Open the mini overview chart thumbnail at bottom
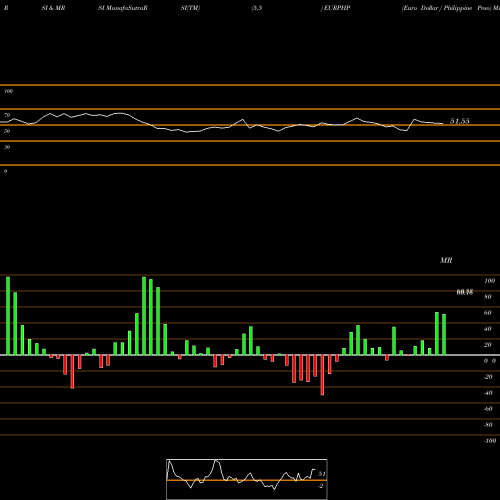 pos(247,479)
